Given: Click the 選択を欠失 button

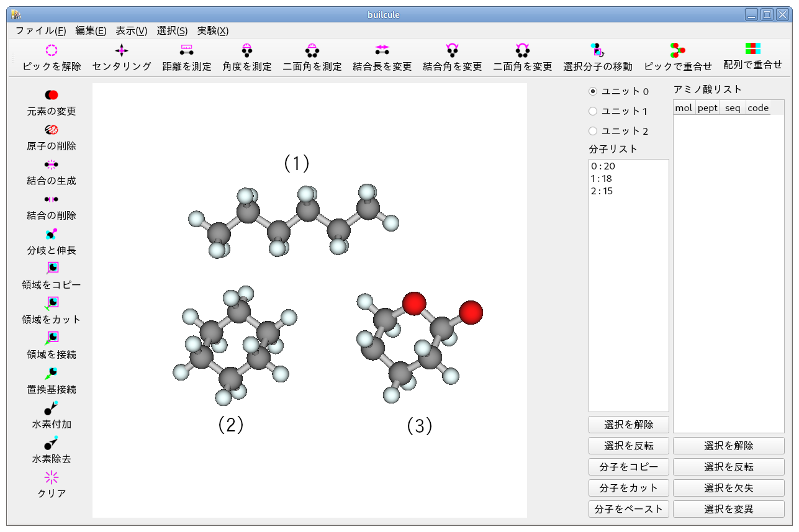Looking at the screenshot, I should [x=728, y=488].
